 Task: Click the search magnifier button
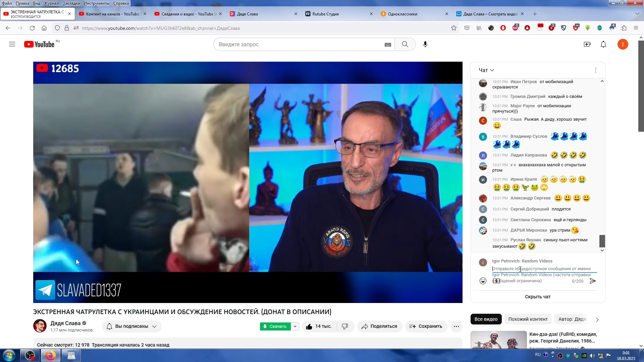point(405,44)
